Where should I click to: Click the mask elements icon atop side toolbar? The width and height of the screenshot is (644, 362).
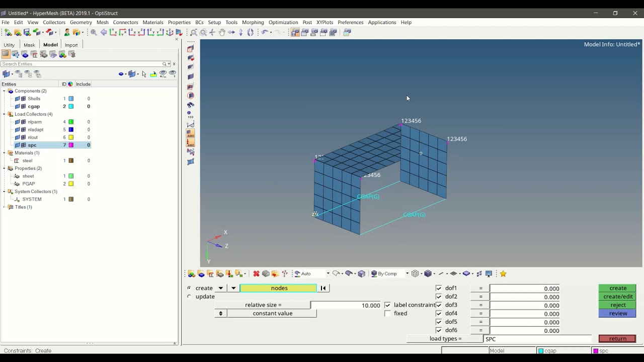tap(191, 49)
